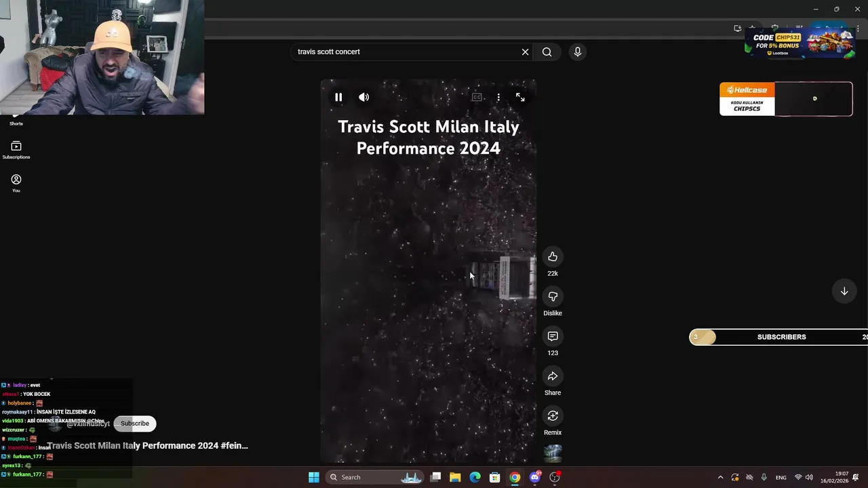The height and width of the screenshot is (488, 868).
Task: Pause the Travis Scott Shorts video
Action: (338, 98)
